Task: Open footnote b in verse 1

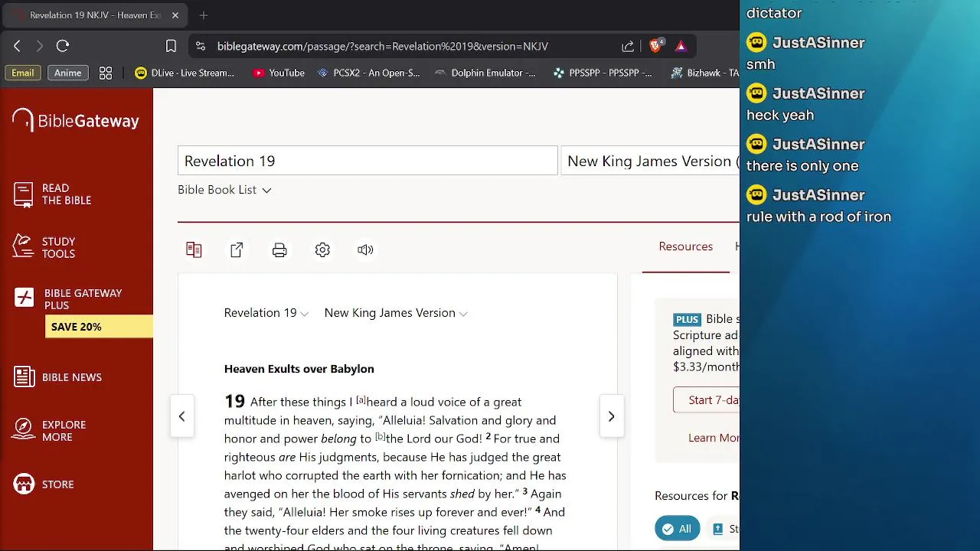Action: (380, 436)
